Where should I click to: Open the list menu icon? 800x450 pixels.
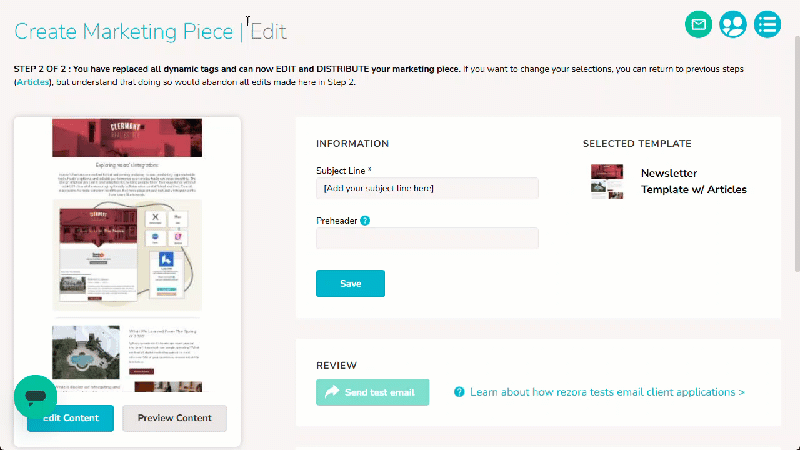click(x=767, y=24)
